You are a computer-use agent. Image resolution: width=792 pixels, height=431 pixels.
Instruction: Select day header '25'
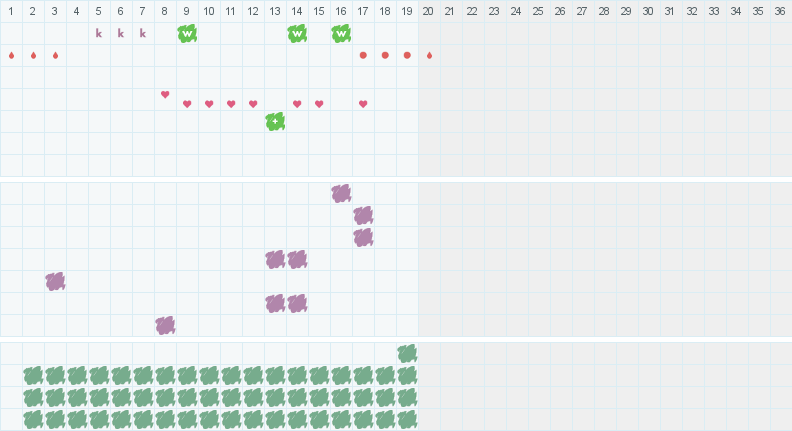coord(538,11)
